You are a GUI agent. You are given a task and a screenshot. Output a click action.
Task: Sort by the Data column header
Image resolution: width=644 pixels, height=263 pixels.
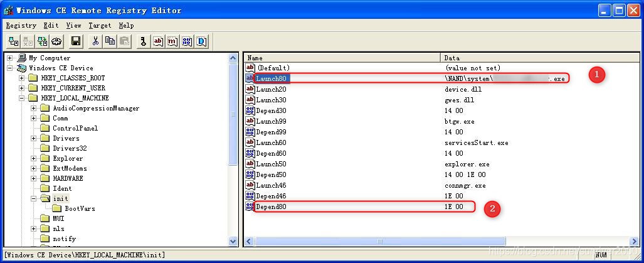[540, 58]
